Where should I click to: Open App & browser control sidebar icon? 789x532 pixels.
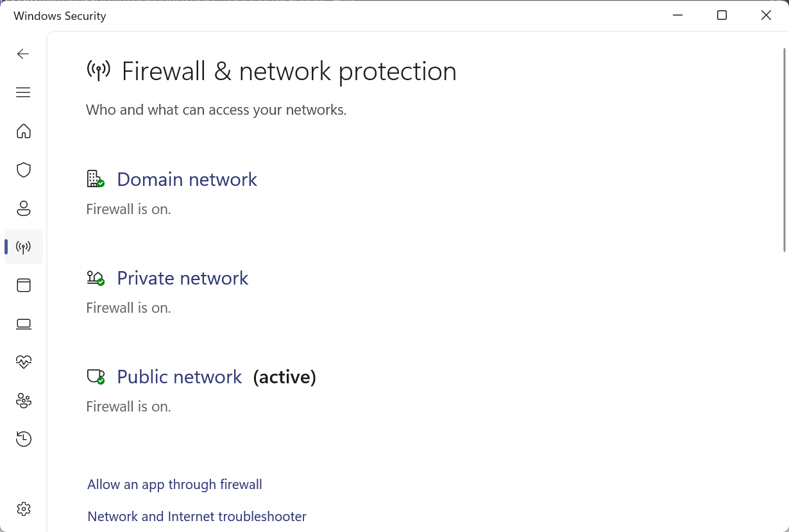coord(24,285)
